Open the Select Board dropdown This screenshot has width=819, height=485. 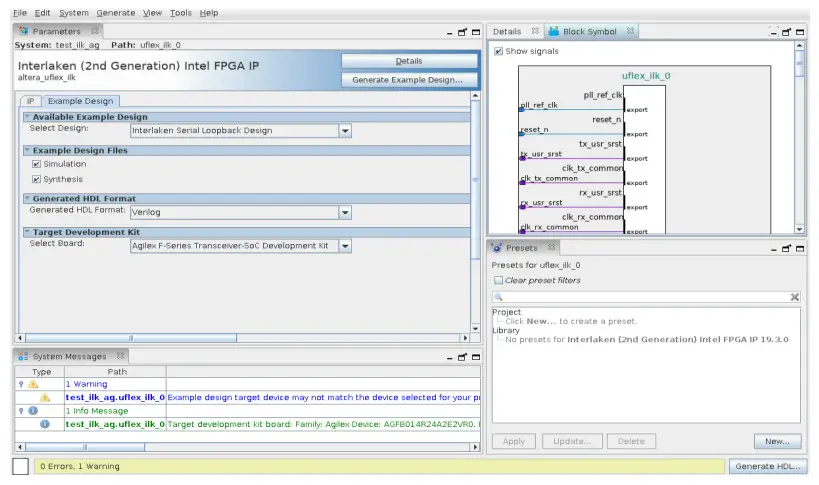pos(345,245)
